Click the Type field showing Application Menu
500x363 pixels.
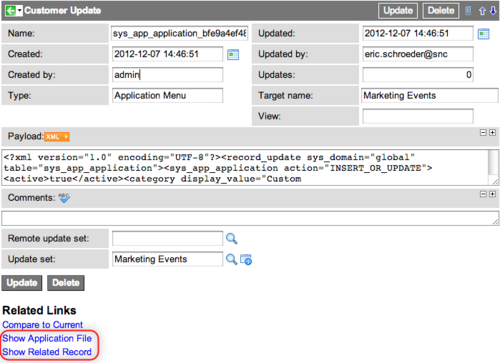(x=167, y=95)
